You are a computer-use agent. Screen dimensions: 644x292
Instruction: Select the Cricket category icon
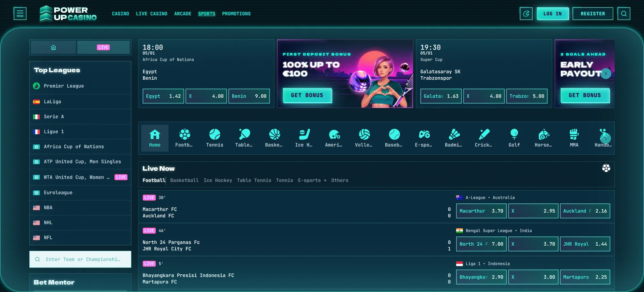coord(484,138)
